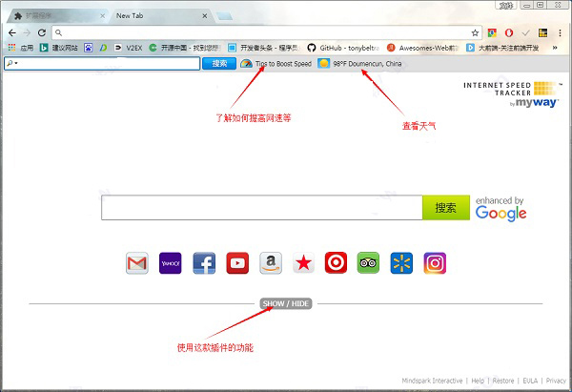The width and height of the screenshot is (572, 392).
Task: Open the Instagram shortcut icon
Action: pyautogui.click(x=435, y=263)
